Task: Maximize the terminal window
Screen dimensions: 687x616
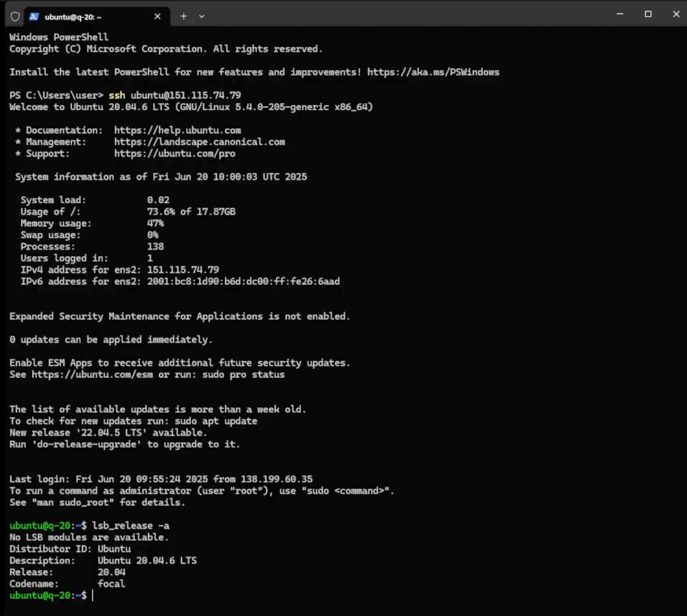Action: (x=648, y=14)
